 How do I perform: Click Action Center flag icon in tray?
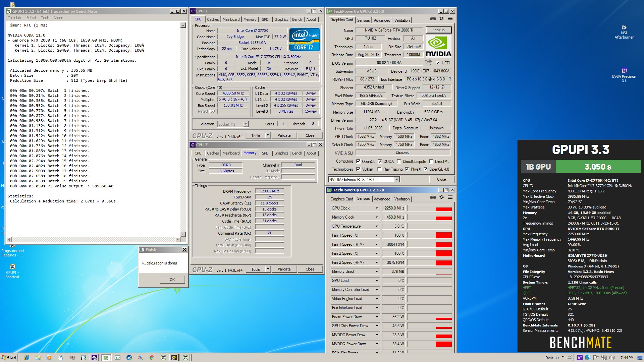coord(596,358)
